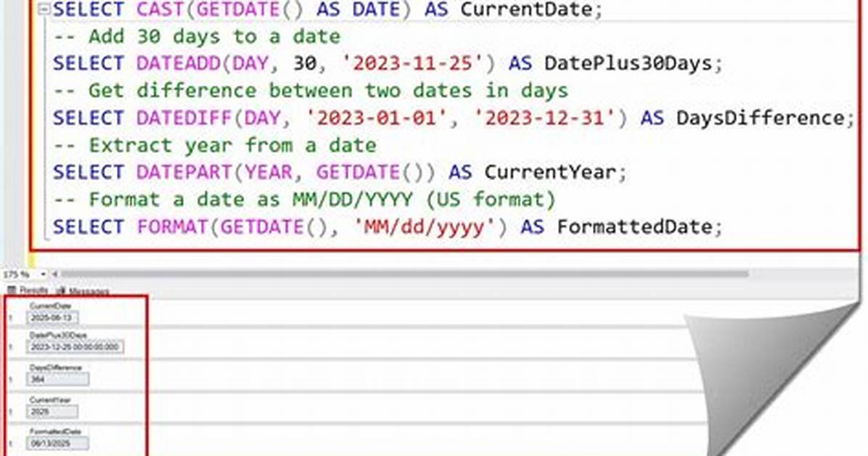Screen dimensions: 868x456
Task: Select the CurrentDate result cell 2025-06-13
Action: click(52, 317)
